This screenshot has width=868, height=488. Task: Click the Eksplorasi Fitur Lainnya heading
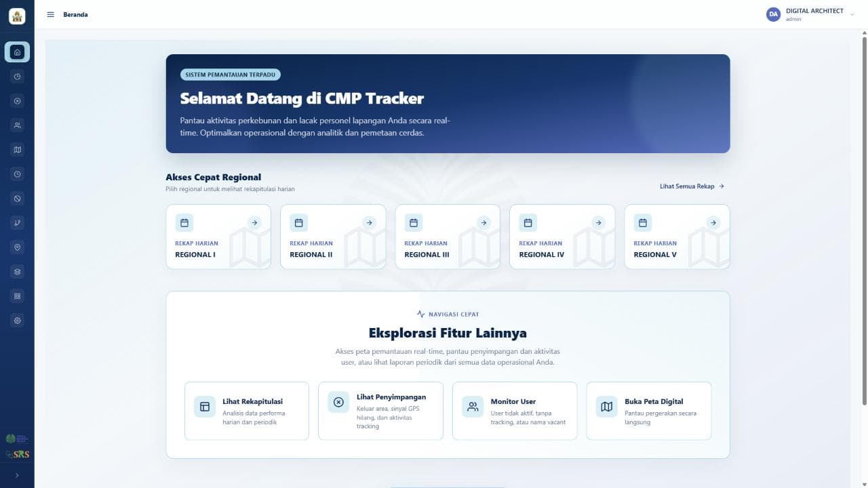tap(448, 333)
